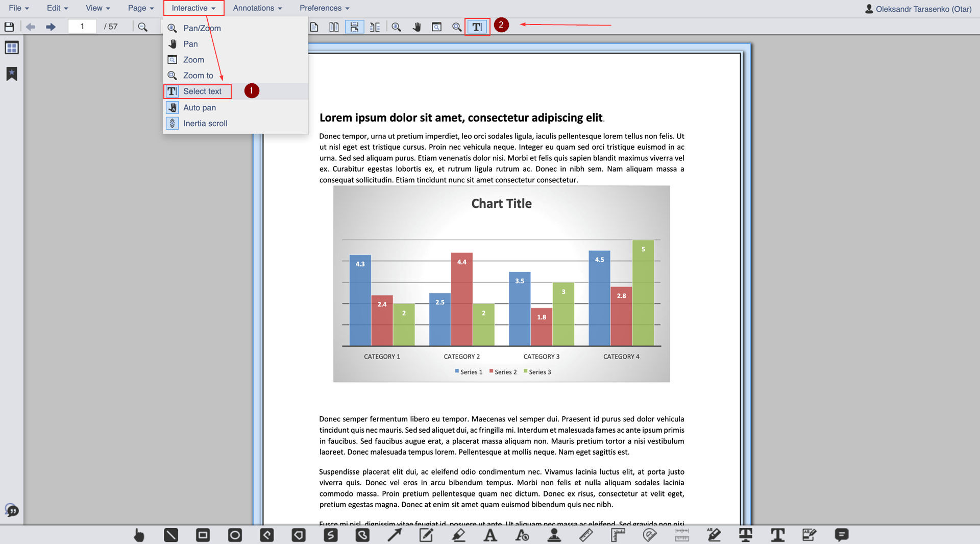Select the highlighter annotation tool

pyautogui.click(x=458, y=535)
